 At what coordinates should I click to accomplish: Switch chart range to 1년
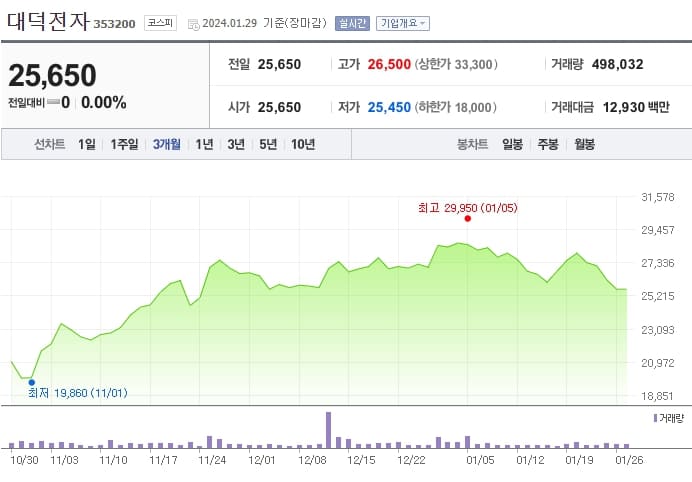tap(204, 144)
